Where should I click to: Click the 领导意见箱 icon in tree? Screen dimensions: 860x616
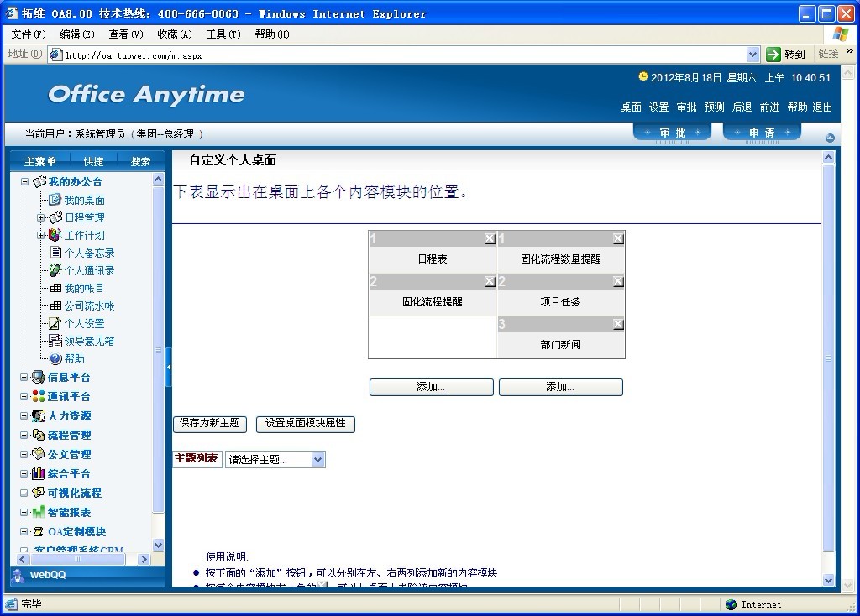pos(55,341)
